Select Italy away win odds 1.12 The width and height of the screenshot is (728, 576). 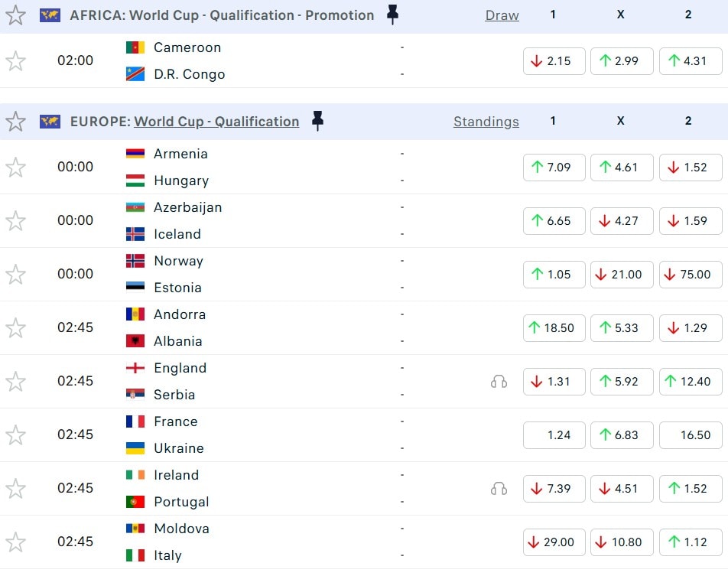pyautogui.click(x=688, y=542)
